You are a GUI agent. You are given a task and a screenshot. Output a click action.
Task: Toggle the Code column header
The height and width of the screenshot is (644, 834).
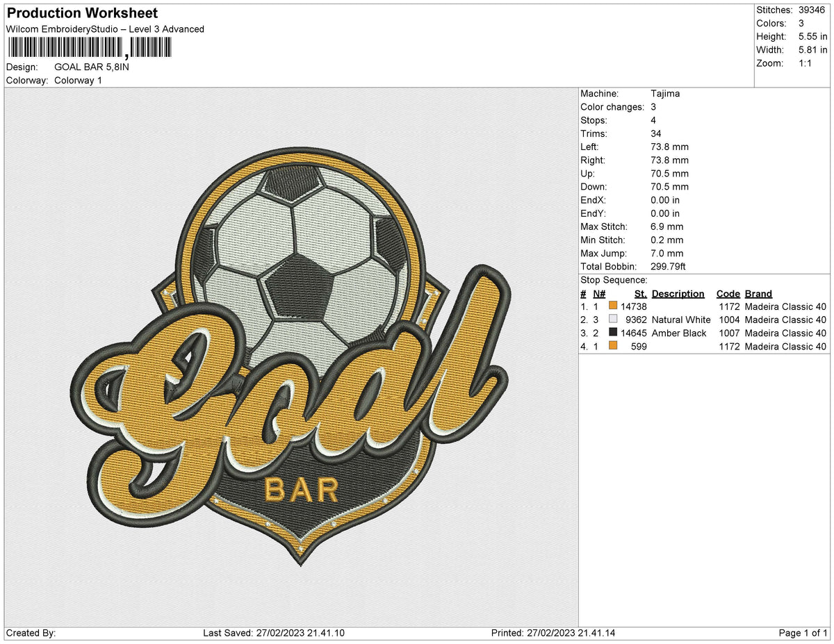pyautogui.click(x=728, y=293)
